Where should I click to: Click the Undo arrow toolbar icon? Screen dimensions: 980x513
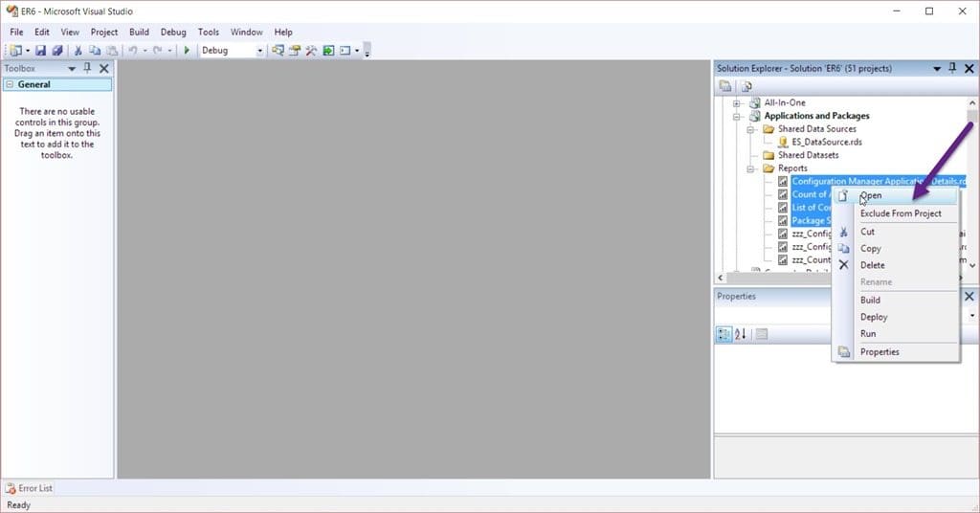coord(132,51)
